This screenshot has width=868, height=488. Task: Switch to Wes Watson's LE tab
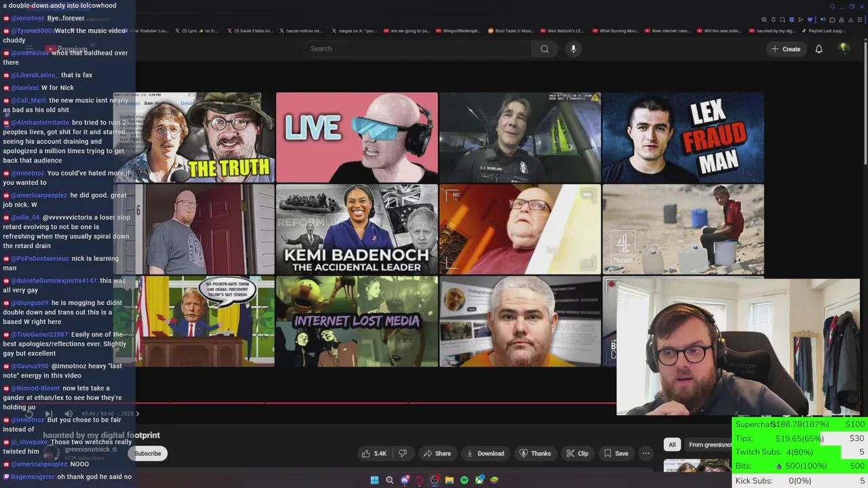pos(561,30)
